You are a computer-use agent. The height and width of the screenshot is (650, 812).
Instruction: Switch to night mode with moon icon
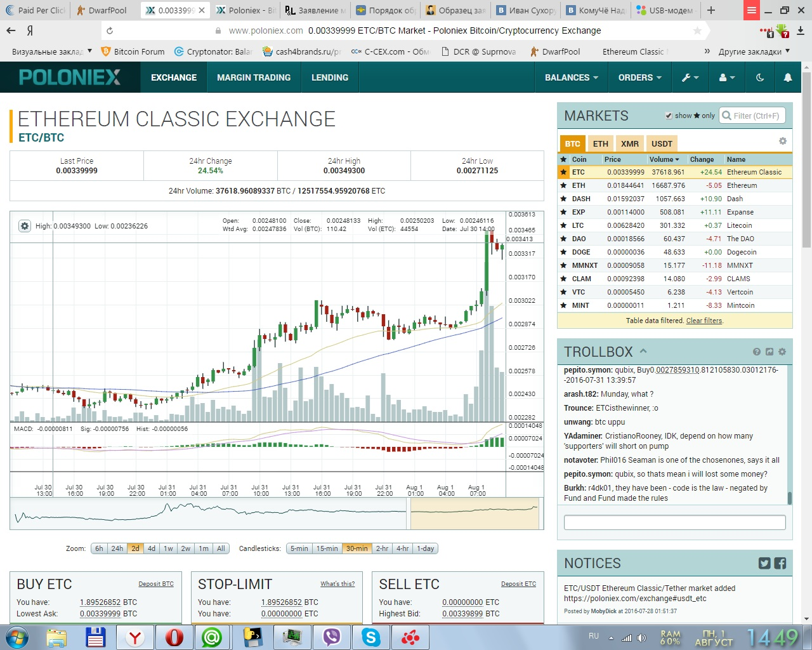click(x=760, y=77)
